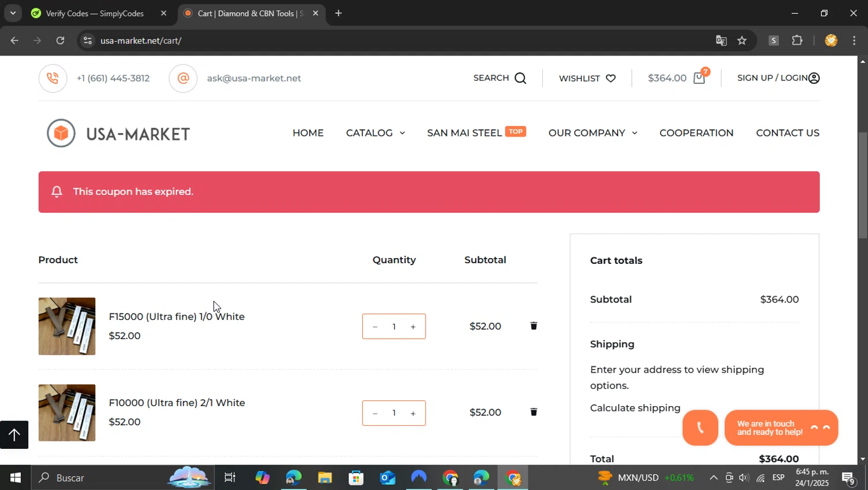
Task: Open COOPERATION menu item
Action: [697, 133]
